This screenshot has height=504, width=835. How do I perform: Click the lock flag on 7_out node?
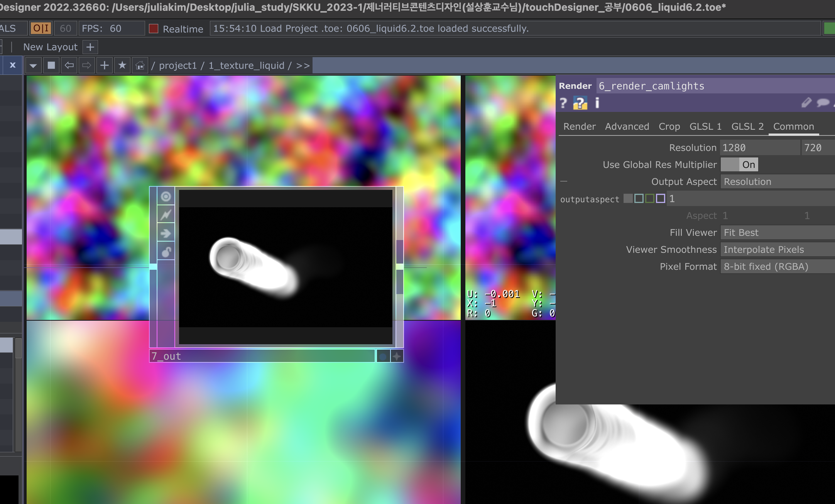tap(166, 252)
